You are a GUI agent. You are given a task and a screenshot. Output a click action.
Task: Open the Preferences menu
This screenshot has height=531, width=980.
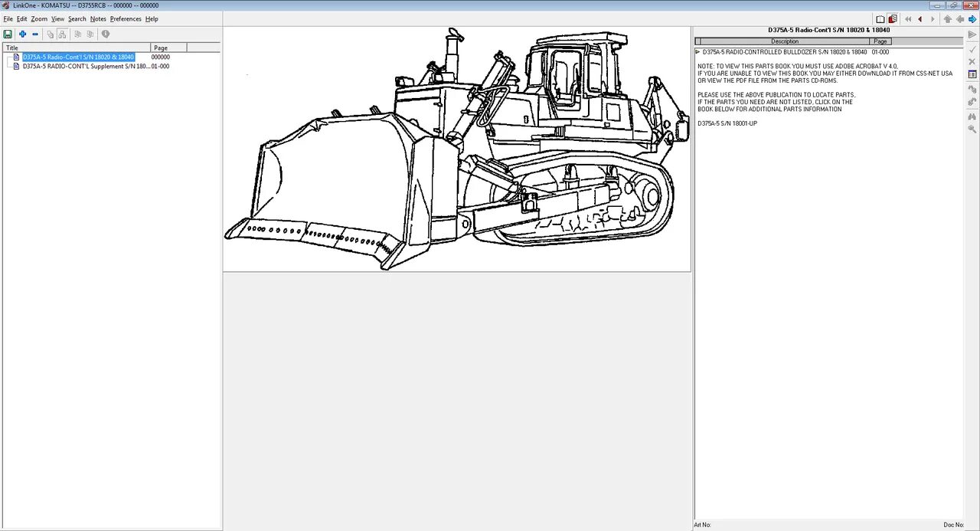126,18
